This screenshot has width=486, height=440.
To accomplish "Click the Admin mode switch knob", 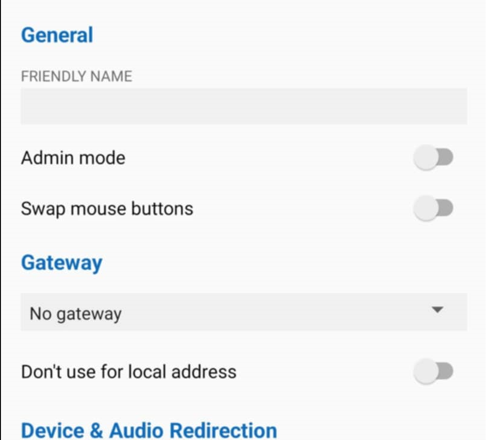I will (x=426, y=157).
